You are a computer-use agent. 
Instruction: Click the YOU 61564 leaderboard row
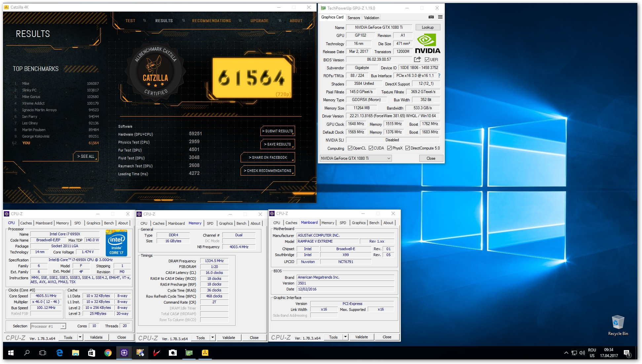point(56,143)
